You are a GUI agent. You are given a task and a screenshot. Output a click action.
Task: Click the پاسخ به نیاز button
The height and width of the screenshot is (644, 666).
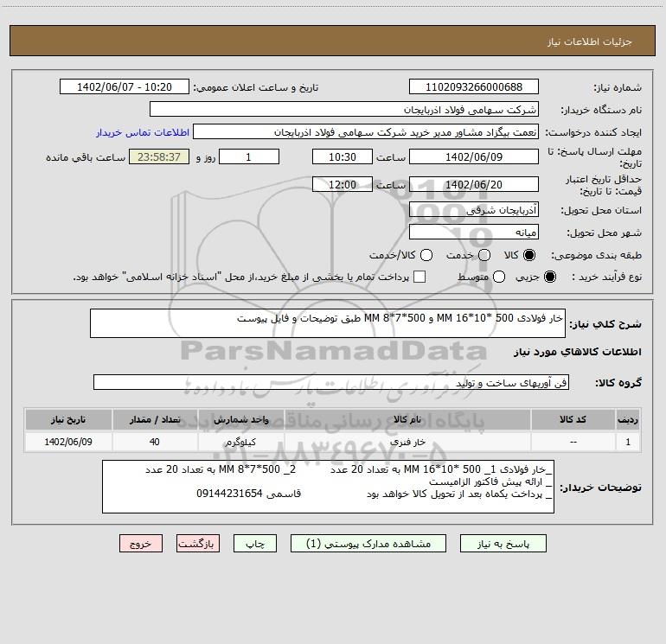[503, 544]
